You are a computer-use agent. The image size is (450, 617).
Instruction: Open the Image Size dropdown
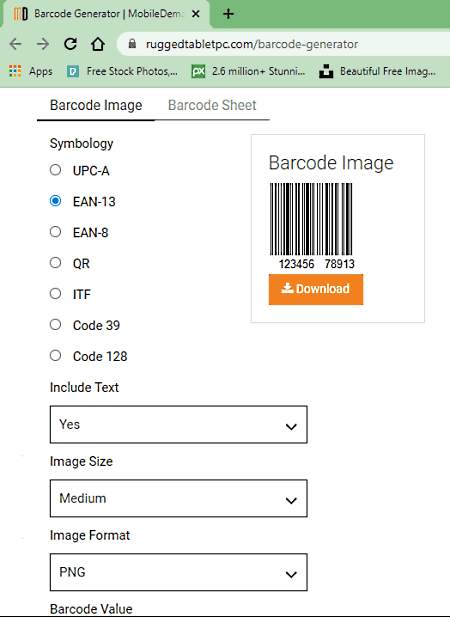pos(179,498)
